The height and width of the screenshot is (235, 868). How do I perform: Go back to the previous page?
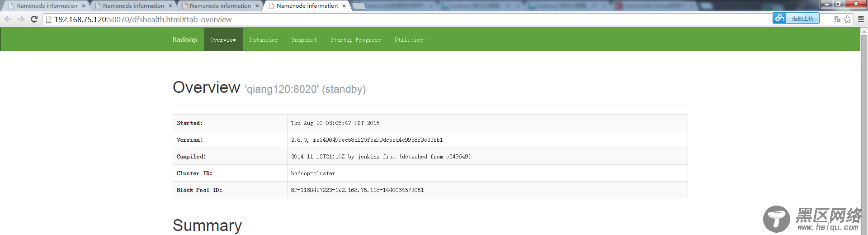coord(8,19)
